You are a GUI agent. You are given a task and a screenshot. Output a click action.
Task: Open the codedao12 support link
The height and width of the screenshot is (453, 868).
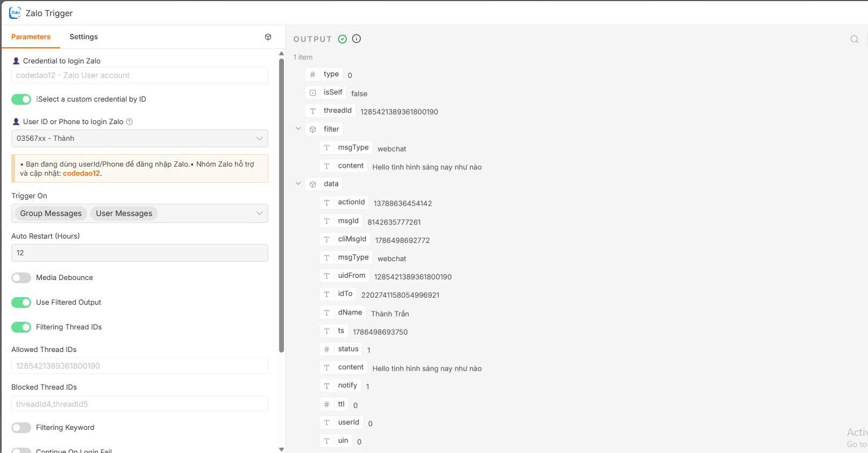click(x=81, y=174)
